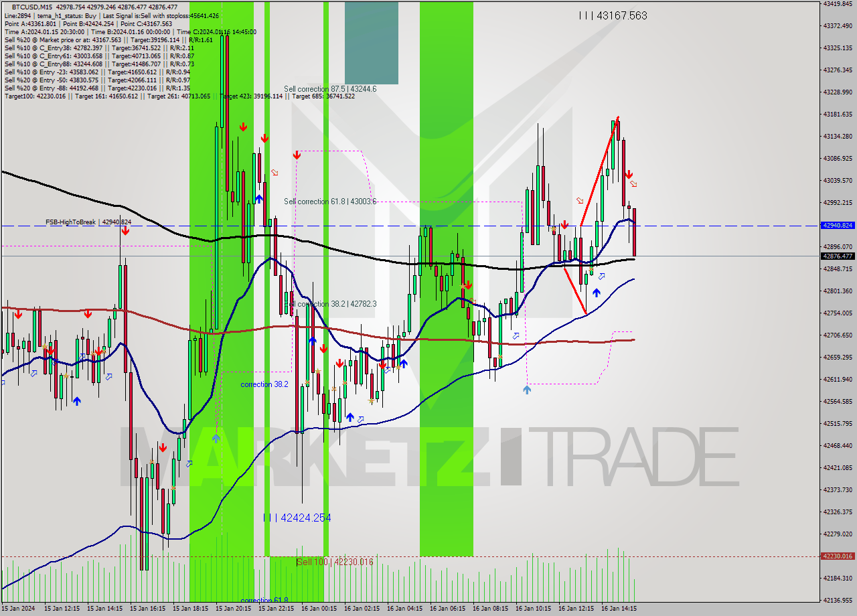
Task: Click the '15 Jan 16:15' time axis label
Action: coord(147,609)
